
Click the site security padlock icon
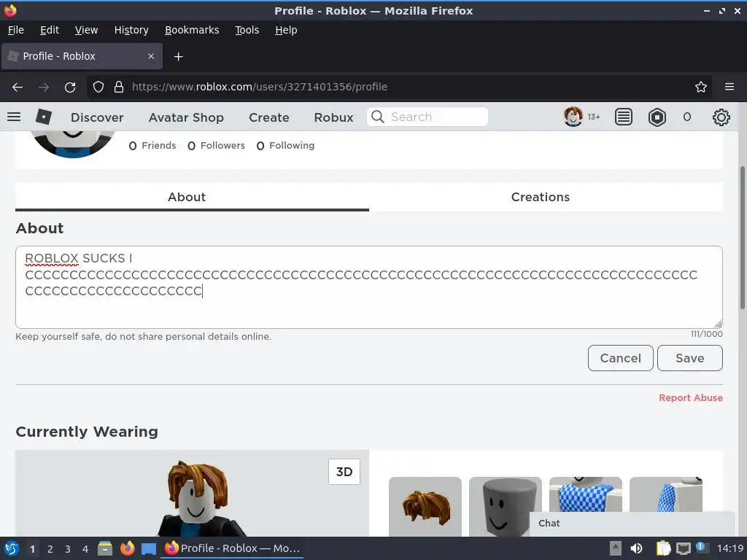coord(119,87)
